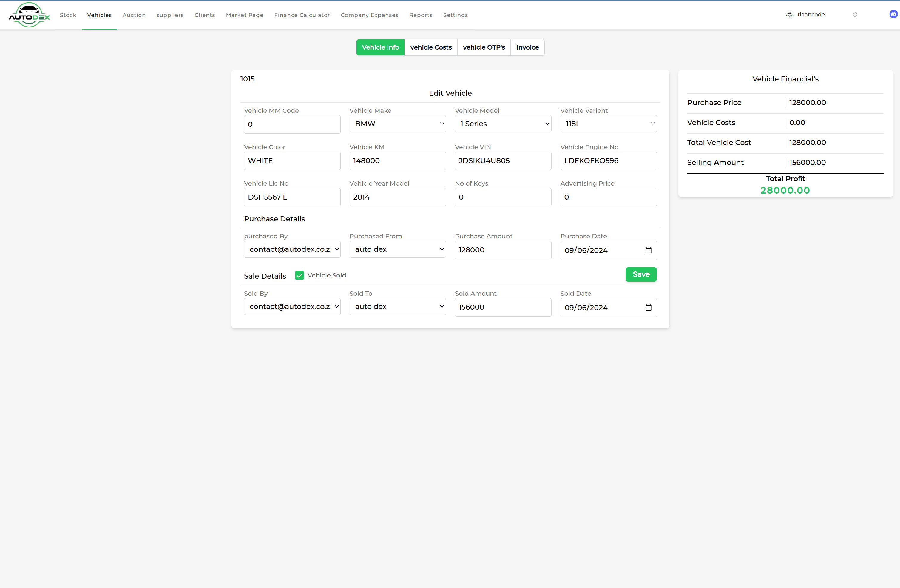Open the Purchased From dropdown
This screenshot has width=900, height=588.
(397, 249)
